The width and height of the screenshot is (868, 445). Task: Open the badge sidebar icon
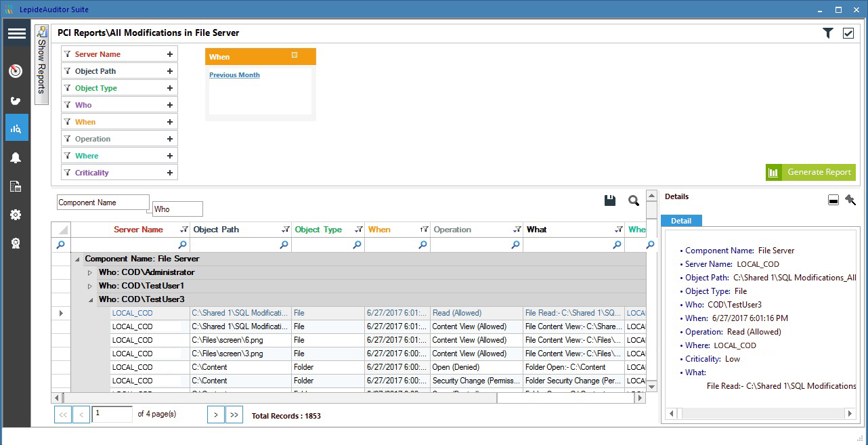16,243
